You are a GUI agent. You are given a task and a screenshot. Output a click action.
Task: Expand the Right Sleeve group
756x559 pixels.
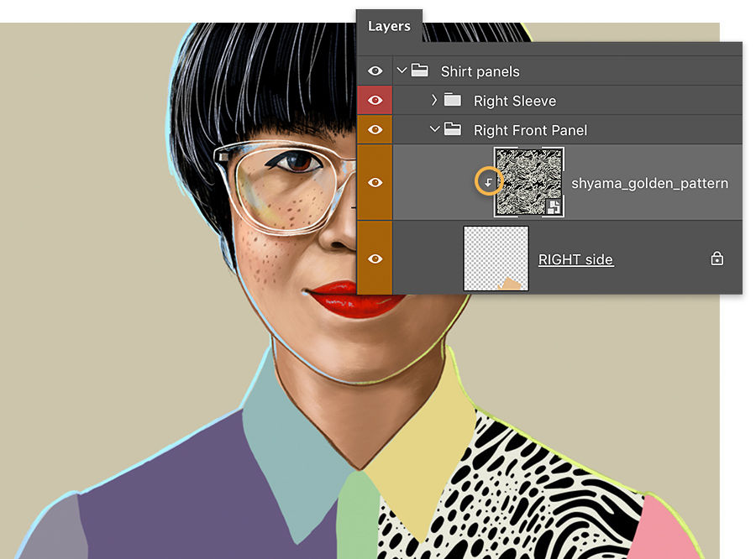point(433,100)
